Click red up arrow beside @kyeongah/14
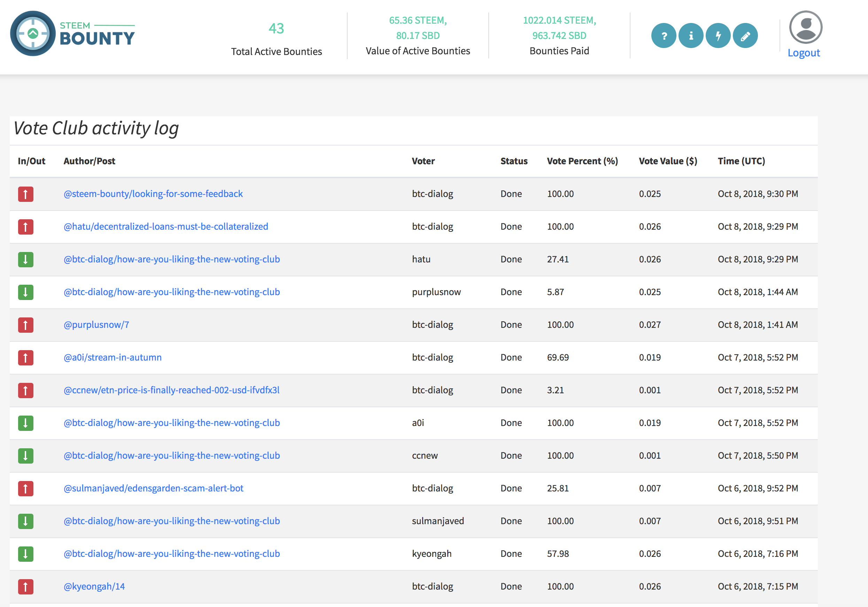The height and width of the screenshot is (607, 868). click(26, 587)
